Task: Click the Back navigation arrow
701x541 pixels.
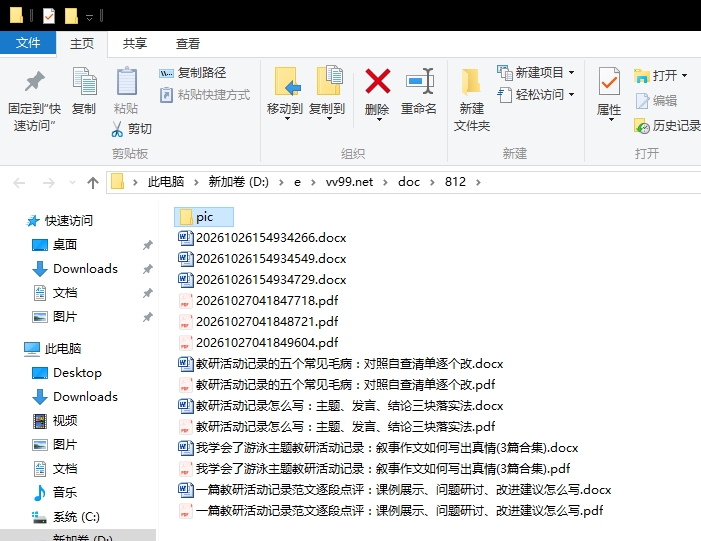Action: coord(19,182)
